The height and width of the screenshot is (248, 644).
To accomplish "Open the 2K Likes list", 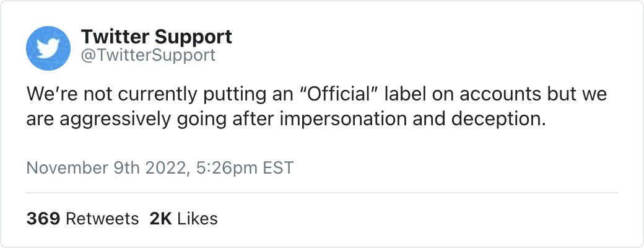I will 183,218.
